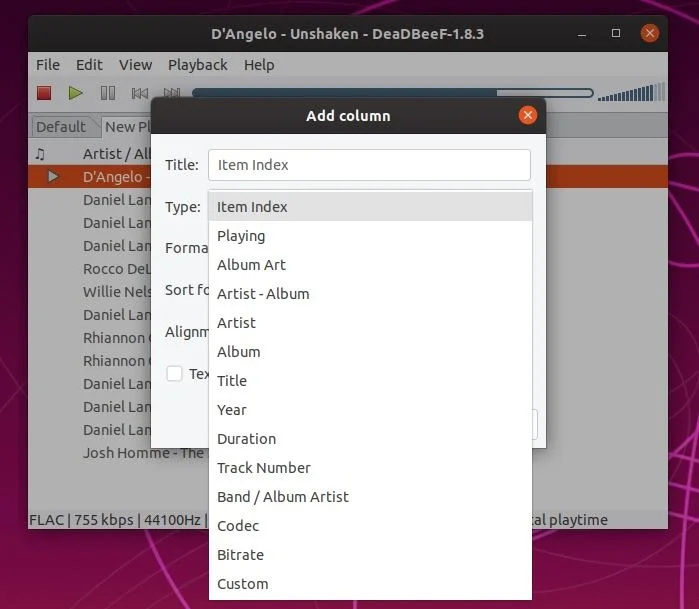Open the Playback menu
Image resolution: width=699 pixels, height=609 pixels.
[197, 65]
